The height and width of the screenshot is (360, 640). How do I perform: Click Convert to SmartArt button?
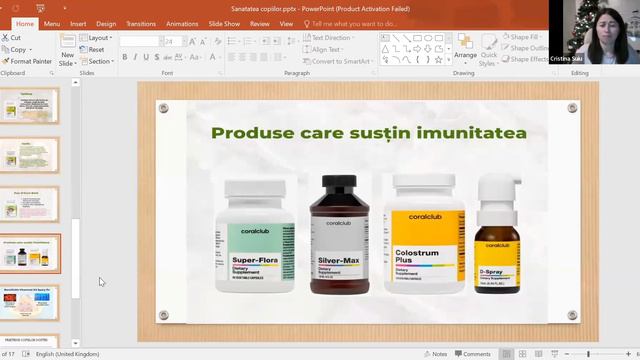point(339,61)
